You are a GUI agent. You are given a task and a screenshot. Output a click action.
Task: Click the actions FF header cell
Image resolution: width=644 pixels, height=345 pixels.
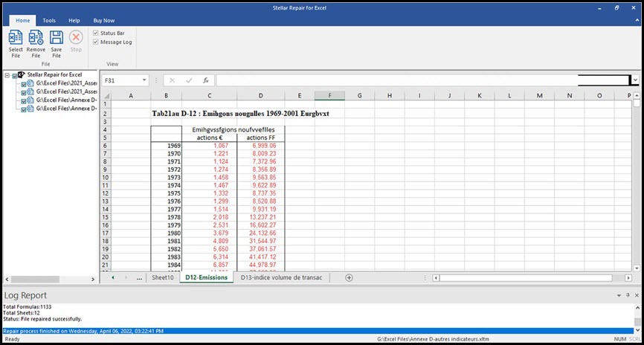tap(261, 138)
